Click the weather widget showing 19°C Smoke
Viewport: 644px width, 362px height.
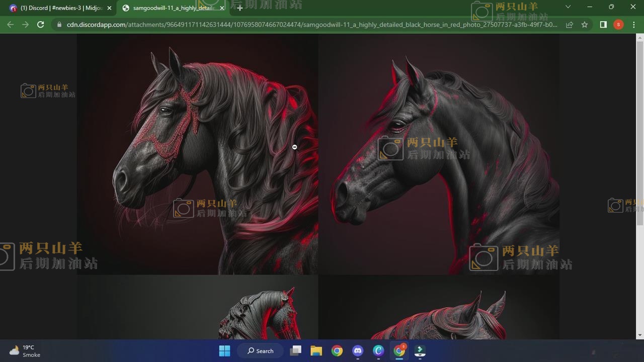(x=25, y=351)
